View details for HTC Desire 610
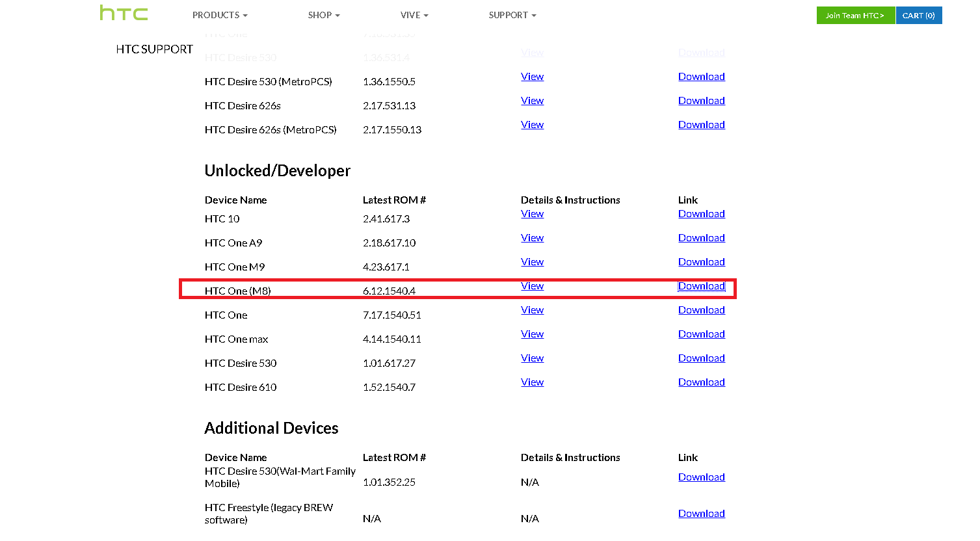 tap(532, 382)
